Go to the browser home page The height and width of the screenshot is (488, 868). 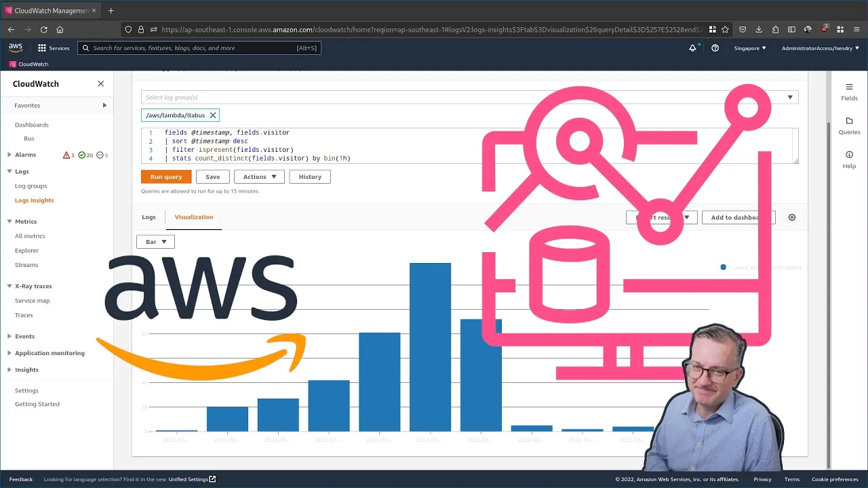click(60, 30)
